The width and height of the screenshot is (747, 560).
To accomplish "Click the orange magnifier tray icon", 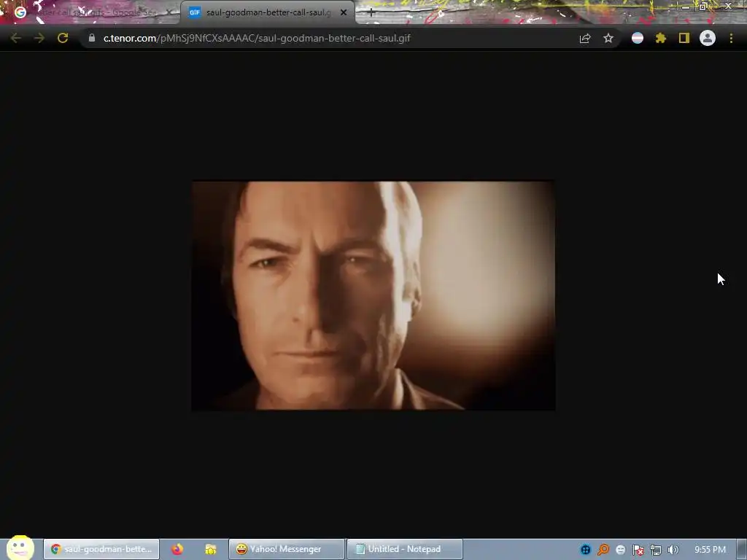I will 603,550.
